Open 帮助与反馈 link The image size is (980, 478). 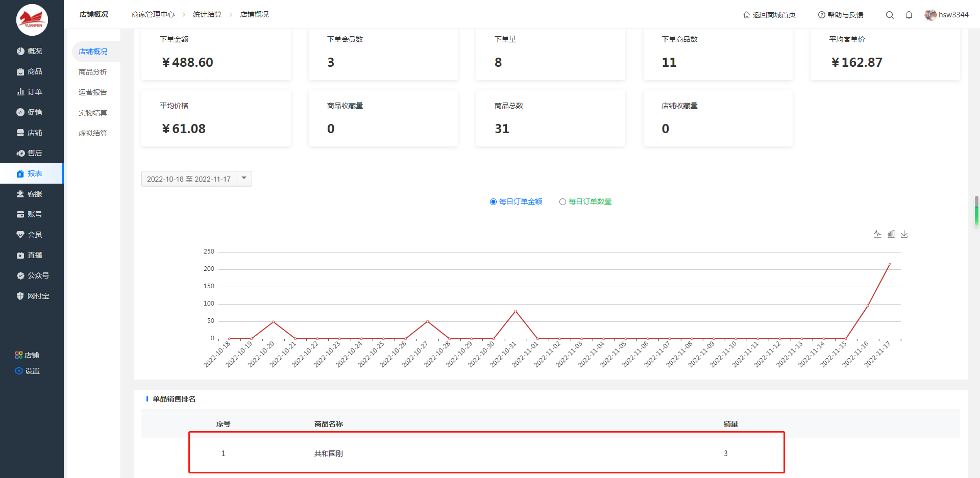(x=845, y=15)
